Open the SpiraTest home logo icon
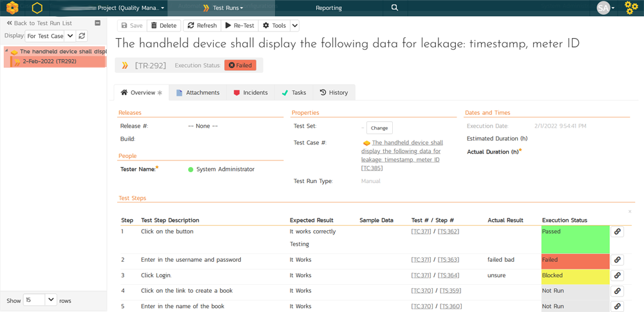The width and height of the screenshot is (644, 312). pyautogui.click(x=12, y=8)
